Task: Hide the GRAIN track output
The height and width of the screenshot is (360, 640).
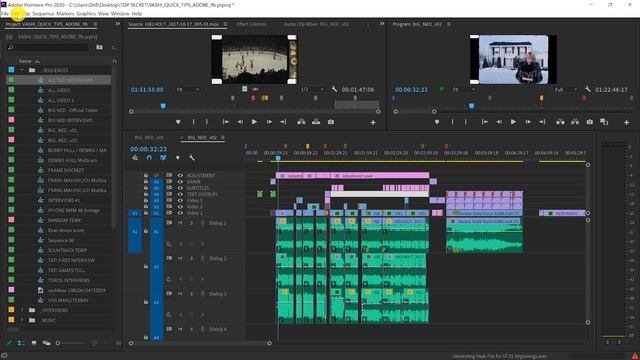Action: [180, 182]
